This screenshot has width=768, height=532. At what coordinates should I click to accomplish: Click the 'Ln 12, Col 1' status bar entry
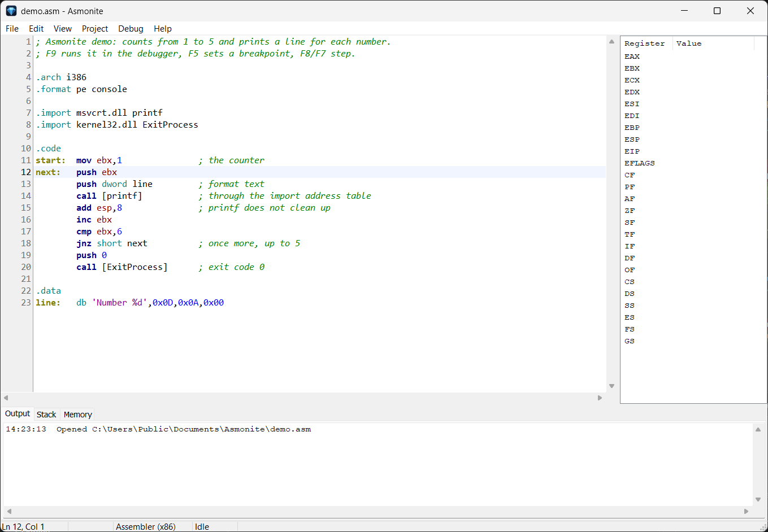(x=23, y=526)
